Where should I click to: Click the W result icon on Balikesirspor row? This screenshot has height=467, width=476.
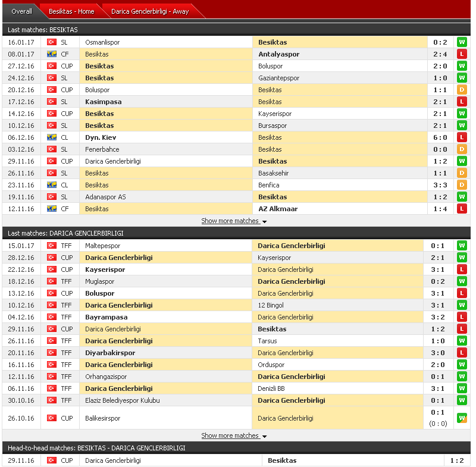point(462,418)
